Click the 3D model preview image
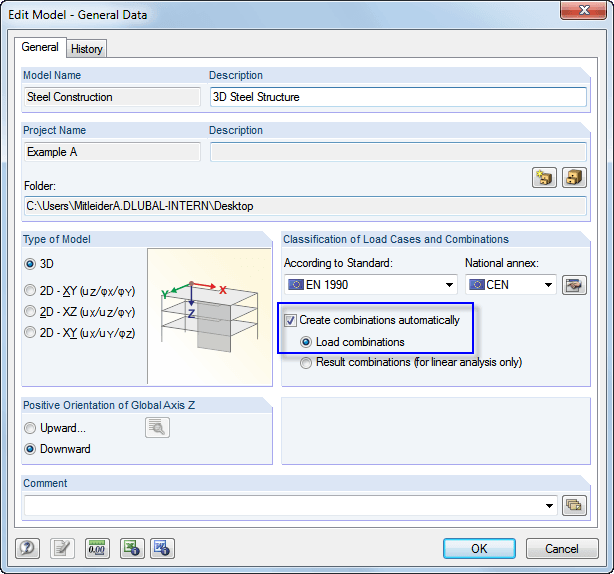Image resolution: width=614 pixels, height=574 pixels. pyautogui.click(x=209, y=316)
